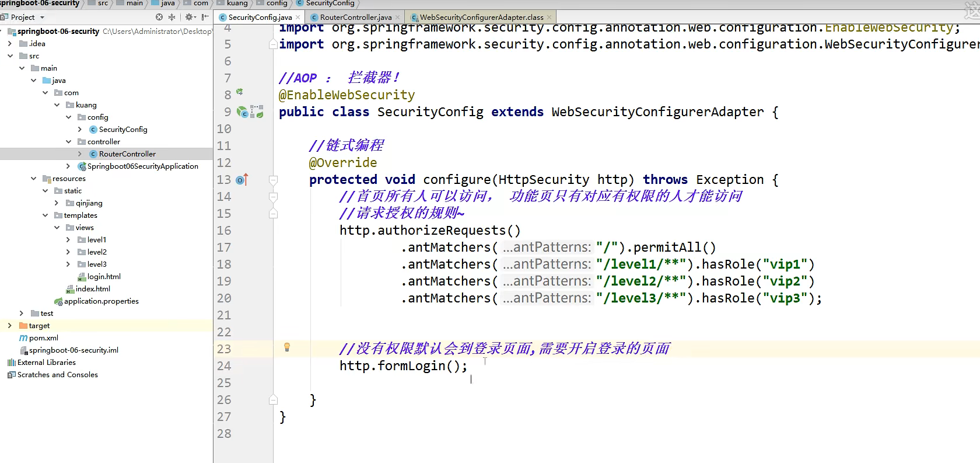980x463 pixels.
Task: Click the @EnableWebSecurity annotation
Action: 346,95
